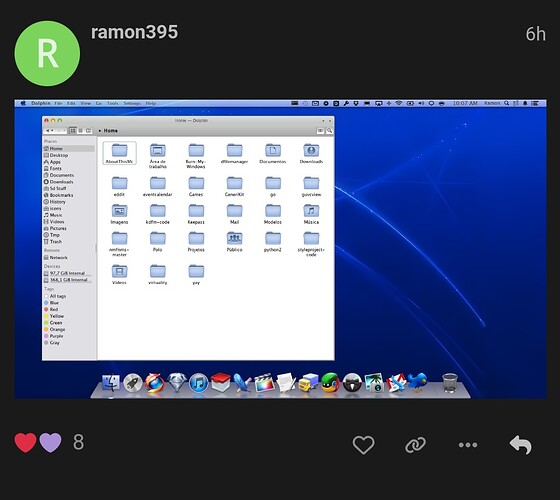Reply with the curved arrow button

[x=520, y=445]
